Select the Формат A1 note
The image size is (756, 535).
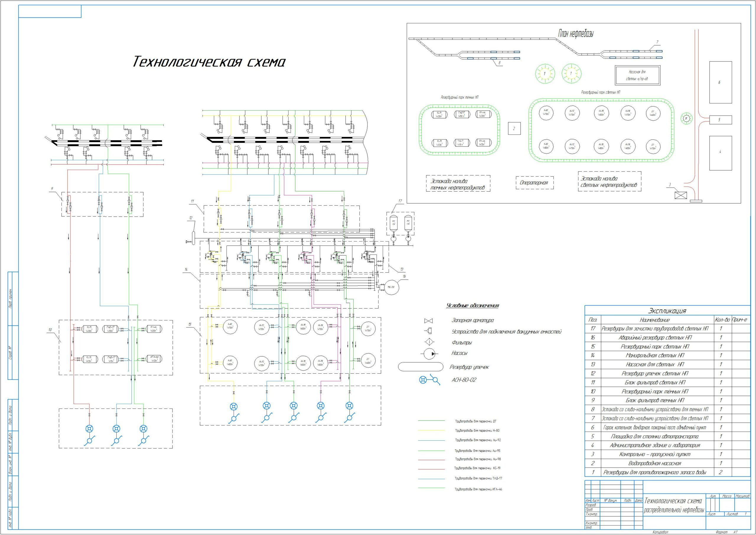tap(727, 532)
